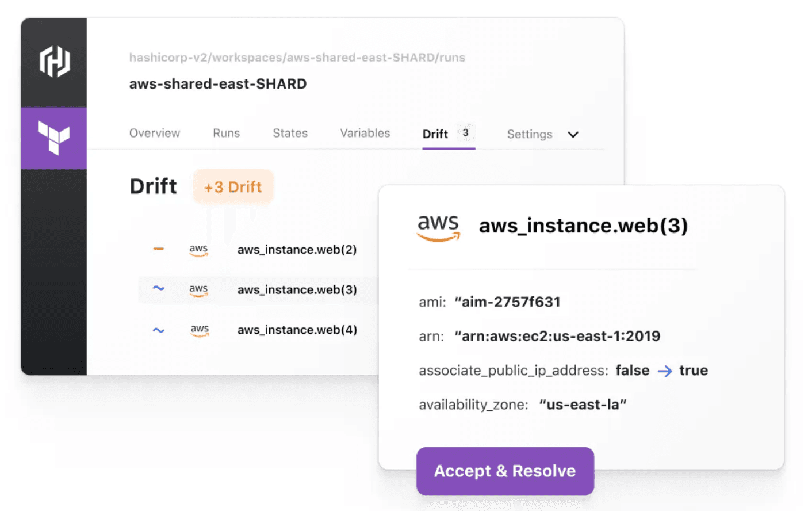This screenshot has height=511, width=812.
Task: Click the HashiCorp logo in sidebar
Action: [x=55, y=62]
